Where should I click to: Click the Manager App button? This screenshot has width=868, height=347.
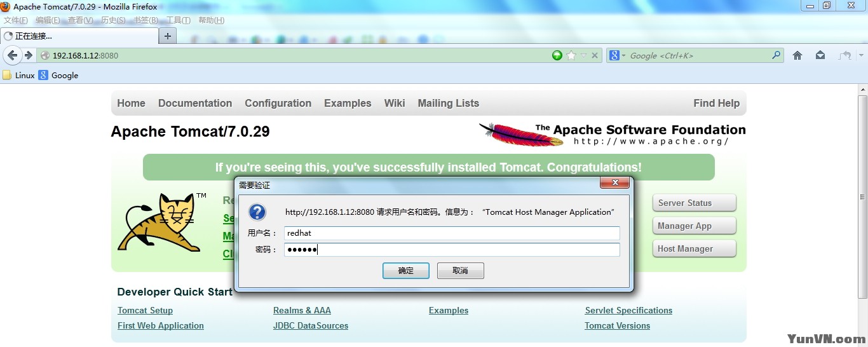[694, 226]
